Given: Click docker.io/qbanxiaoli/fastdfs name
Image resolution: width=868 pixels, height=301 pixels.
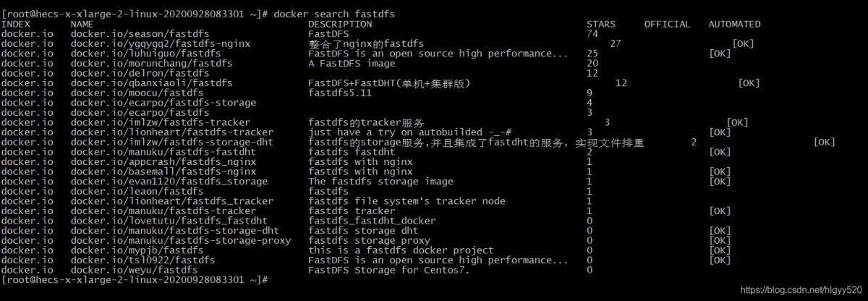Looking at the screenshot, I should tap(151, 83).
